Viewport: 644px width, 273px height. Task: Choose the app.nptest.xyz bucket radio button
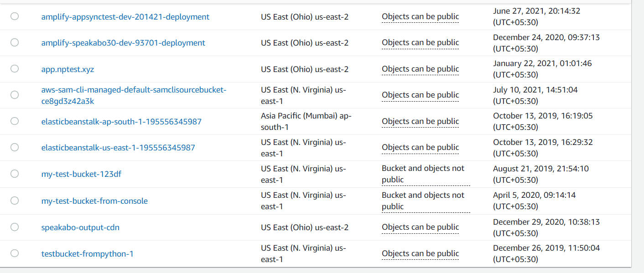[15, 69]
